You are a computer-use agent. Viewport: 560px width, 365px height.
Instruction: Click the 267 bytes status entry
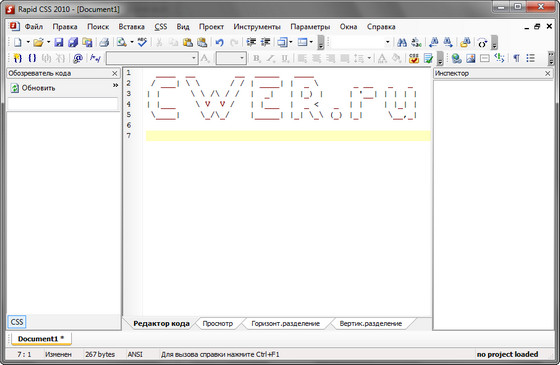point(100,354)
